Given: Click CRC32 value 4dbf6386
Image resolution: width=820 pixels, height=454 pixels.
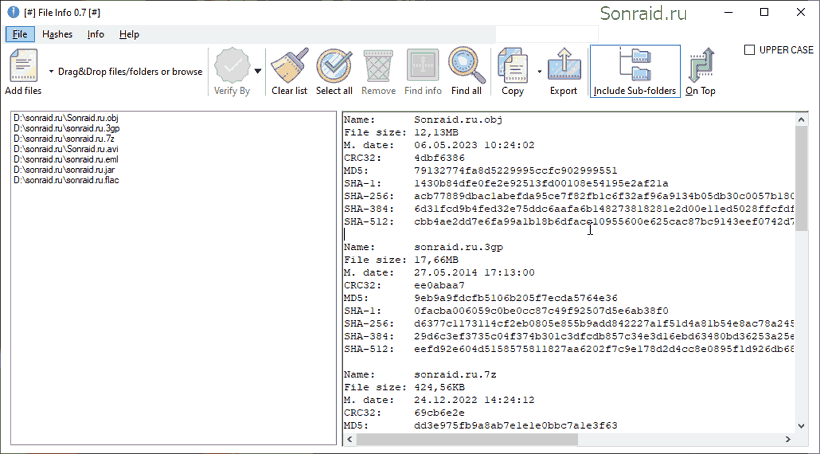Looking at the screenshot, I should point(439,158).
